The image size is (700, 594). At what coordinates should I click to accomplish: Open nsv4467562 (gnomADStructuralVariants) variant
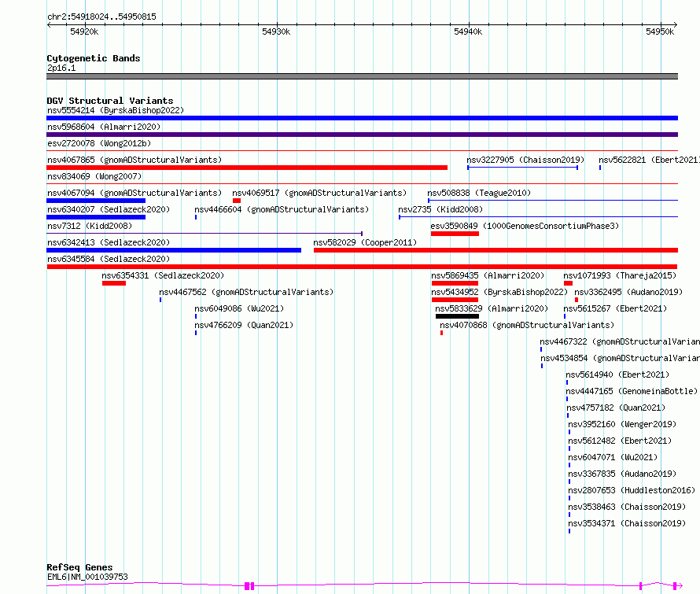(x=246, y=292)
